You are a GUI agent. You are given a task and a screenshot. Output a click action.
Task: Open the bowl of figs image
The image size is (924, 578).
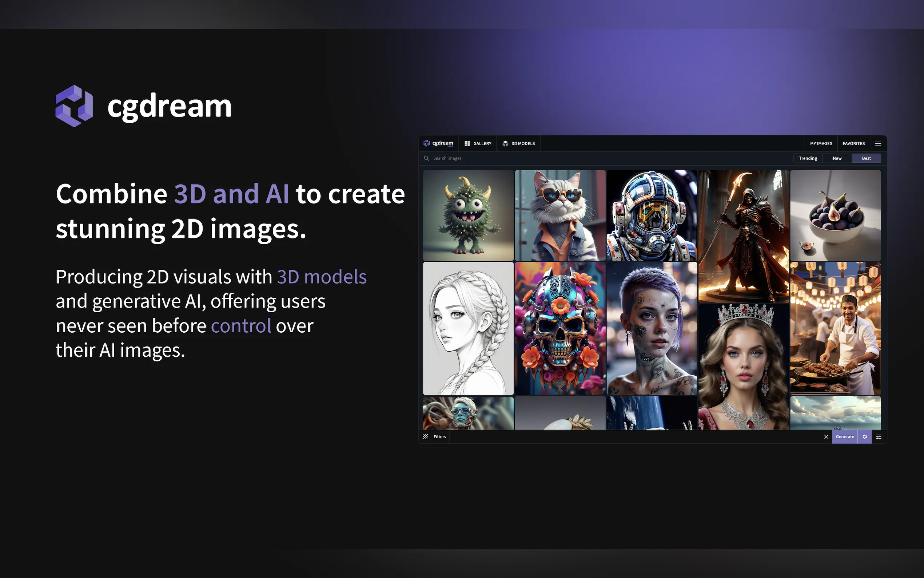point(835,215)
